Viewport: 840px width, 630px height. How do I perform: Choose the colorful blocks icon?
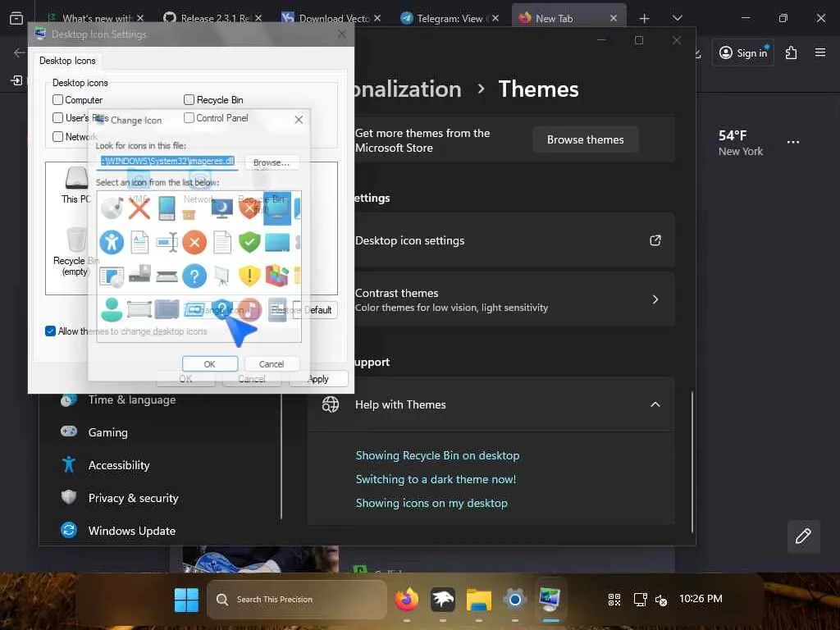(x=277, y=276)
